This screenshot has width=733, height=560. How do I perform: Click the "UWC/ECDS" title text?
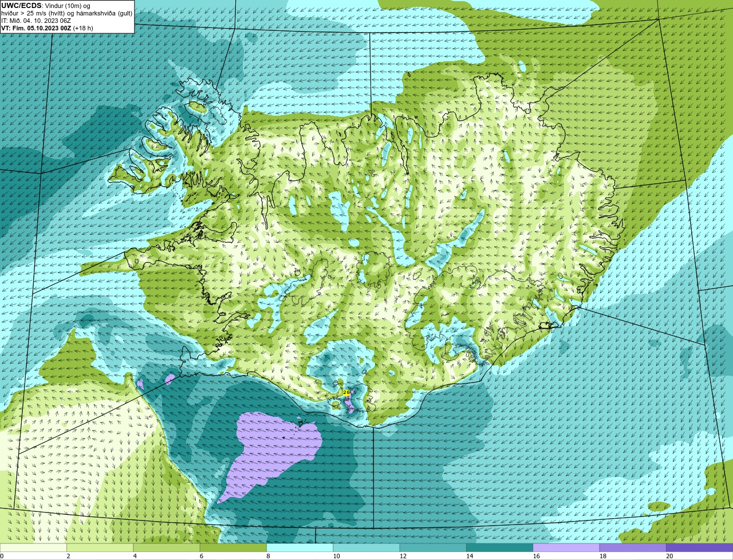pyautogui.click(x=21, y=6)
